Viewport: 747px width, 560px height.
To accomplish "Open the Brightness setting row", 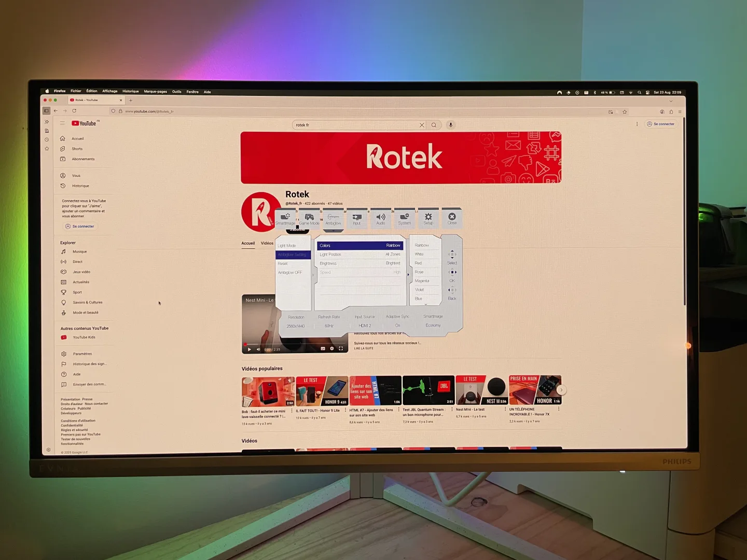I will (x=360, y=263).
